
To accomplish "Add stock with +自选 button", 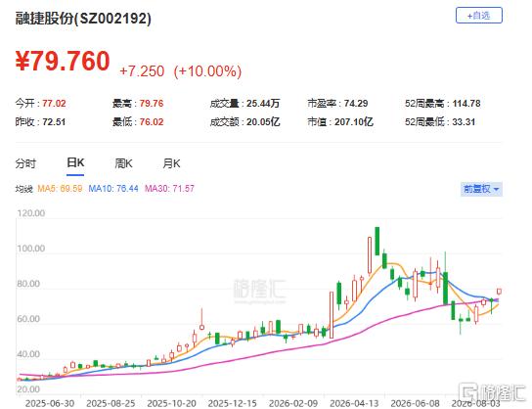I will tap(479, 16).
